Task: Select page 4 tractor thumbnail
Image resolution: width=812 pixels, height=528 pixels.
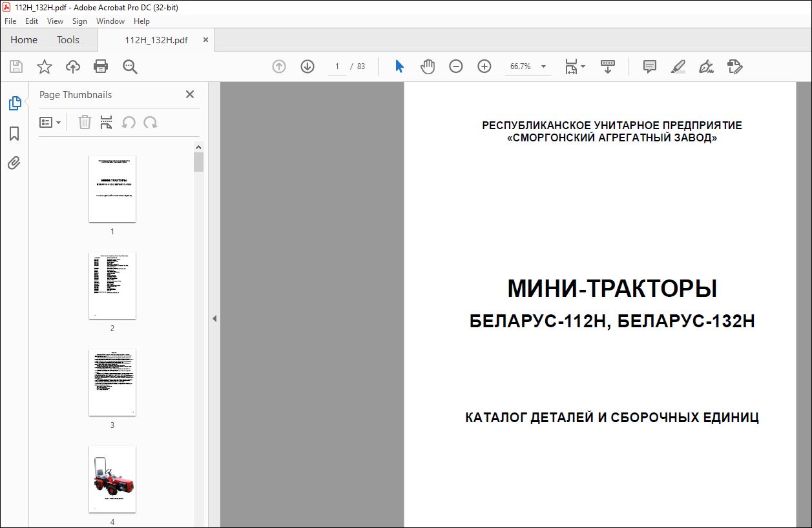Action: tap(112, 480)
